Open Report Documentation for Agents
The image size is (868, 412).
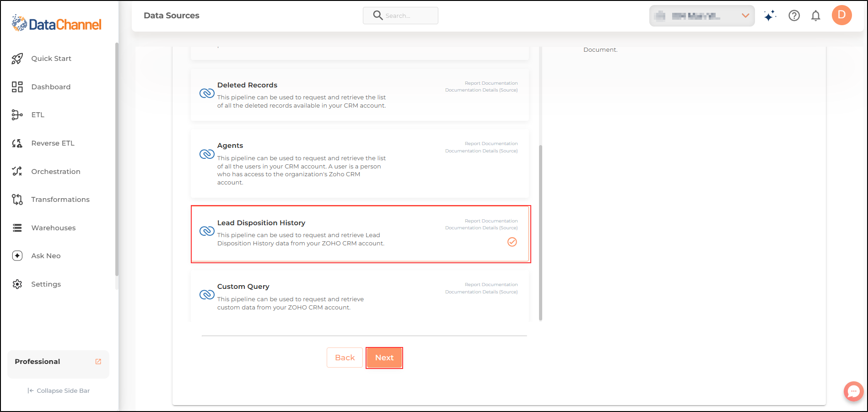click(x=491, y=144)
